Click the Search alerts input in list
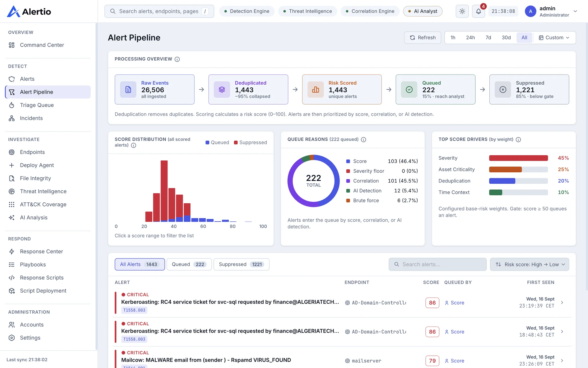This screenshot has width=588, height=368. (438, 264)
